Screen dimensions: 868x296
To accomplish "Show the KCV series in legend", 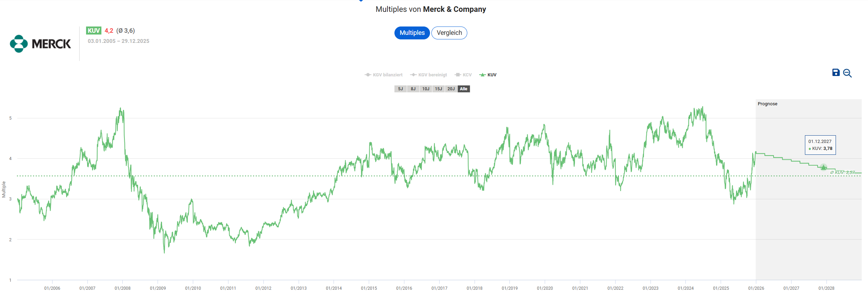I will 463,75.
